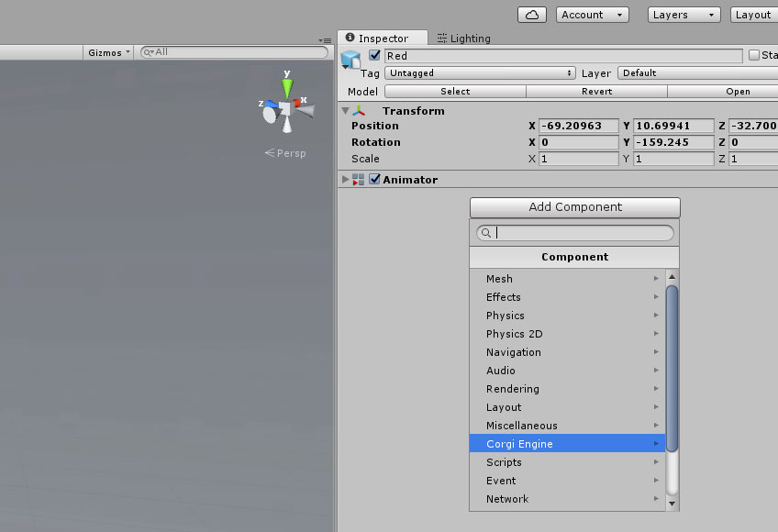Click the Position X value field
Image resolution: width=778 pixels, height=532 pixels.
coord(579,126)
